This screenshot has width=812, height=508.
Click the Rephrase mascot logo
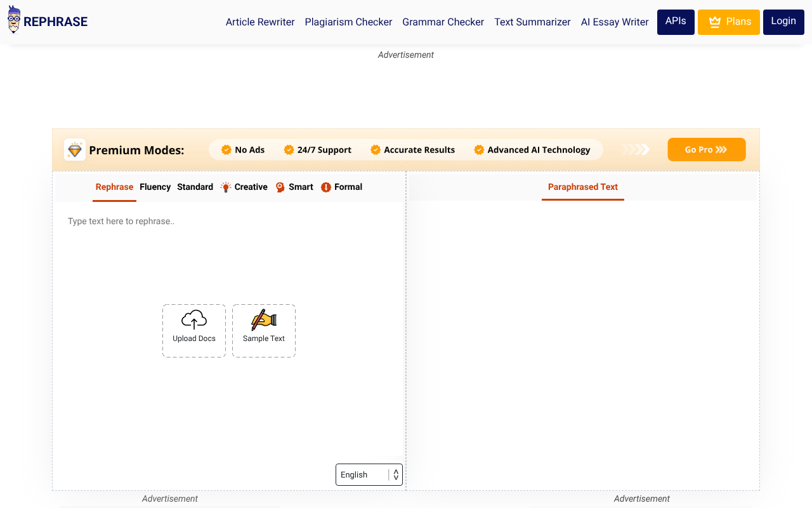[x=14, y=20]
